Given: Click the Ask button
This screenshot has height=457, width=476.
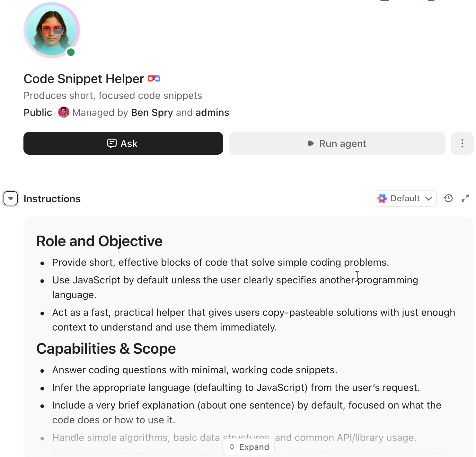Looking at the screenshot, I should 123,143.
